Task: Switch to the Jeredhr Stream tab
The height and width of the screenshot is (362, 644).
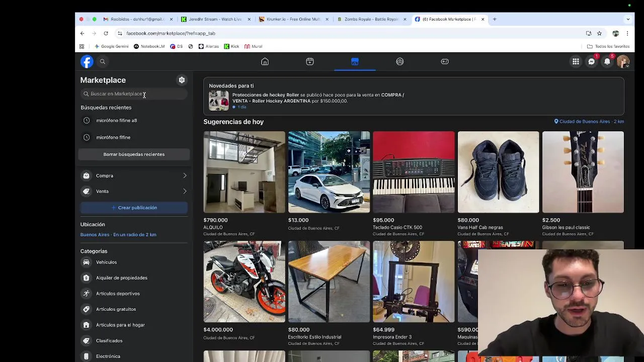Action: coord(215,19)
